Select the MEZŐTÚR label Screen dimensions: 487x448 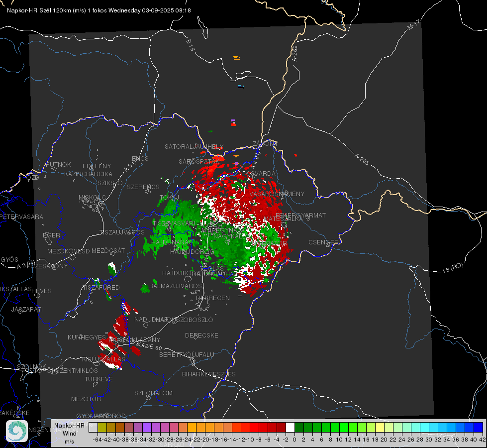click(x=86, y=399)
